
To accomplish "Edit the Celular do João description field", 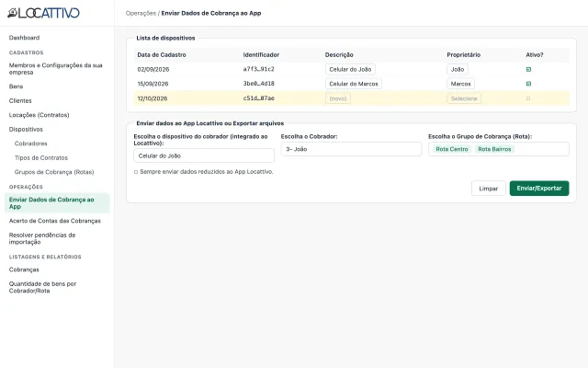I will (x=350, y=70).
